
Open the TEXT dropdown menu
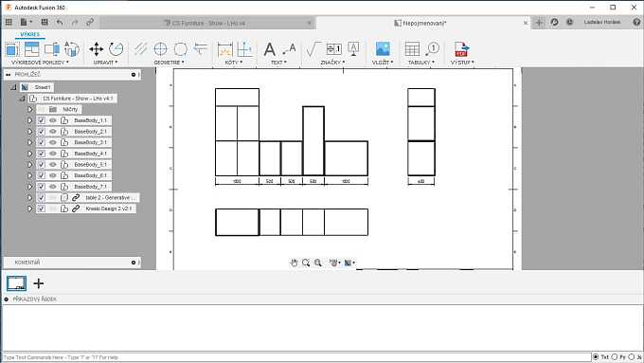pyautogui.click(x=278, y=63)
